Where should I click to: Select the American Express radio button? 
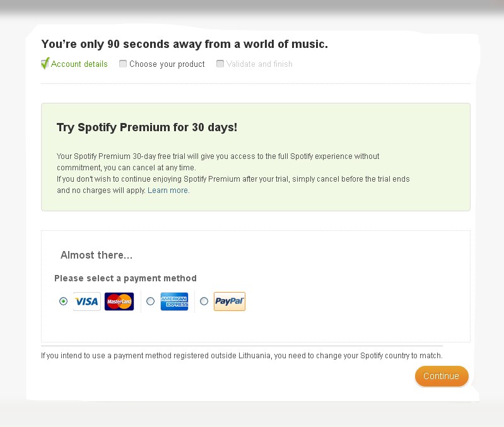[x=150, y=301]
